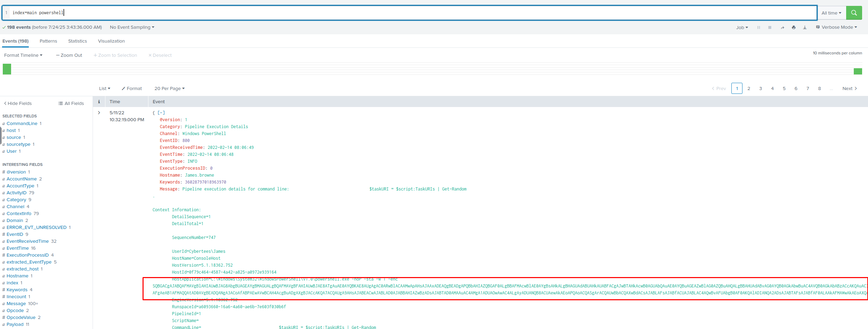
Task: Open the Keywords interesting field
Action: 17,290
